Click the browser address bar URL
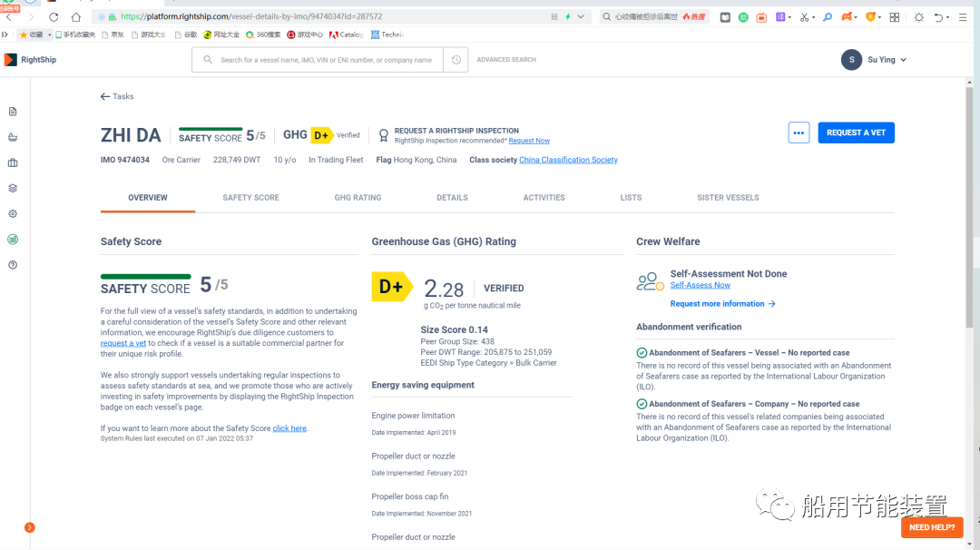 pyautogui.click(x=251, y=17)
